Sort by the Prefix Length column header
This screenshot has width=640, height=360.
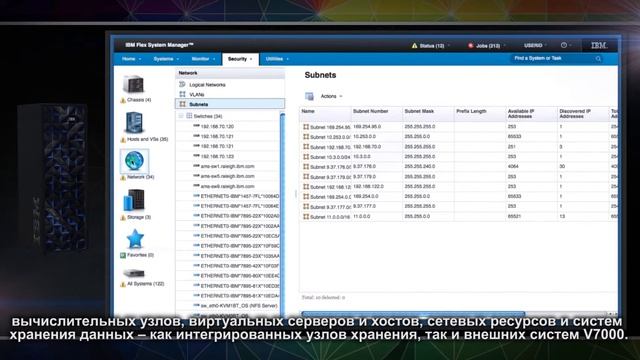click(480, 114)
